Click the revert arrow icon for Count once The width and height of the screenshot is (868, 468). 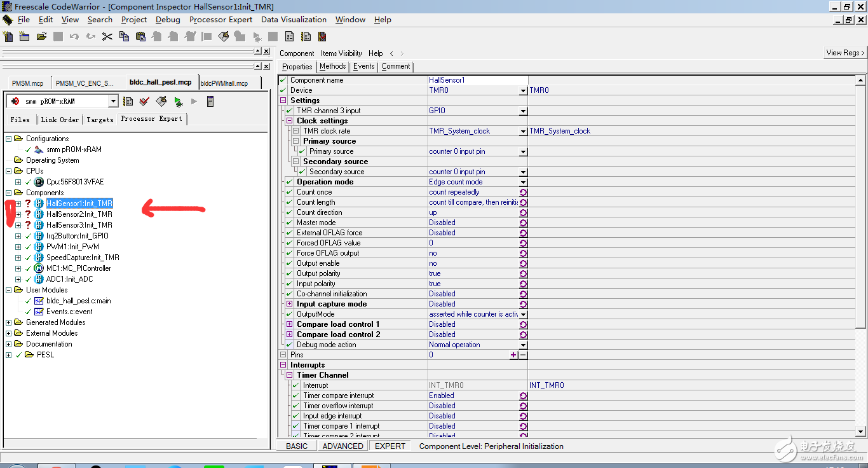click(523, 192)
